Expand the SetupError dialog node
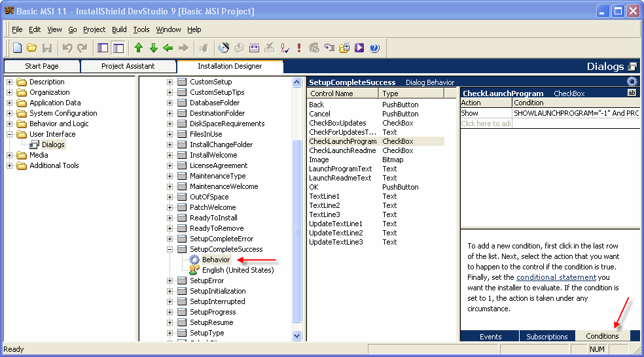Screen dimensions: 644x357 (170, 280)
